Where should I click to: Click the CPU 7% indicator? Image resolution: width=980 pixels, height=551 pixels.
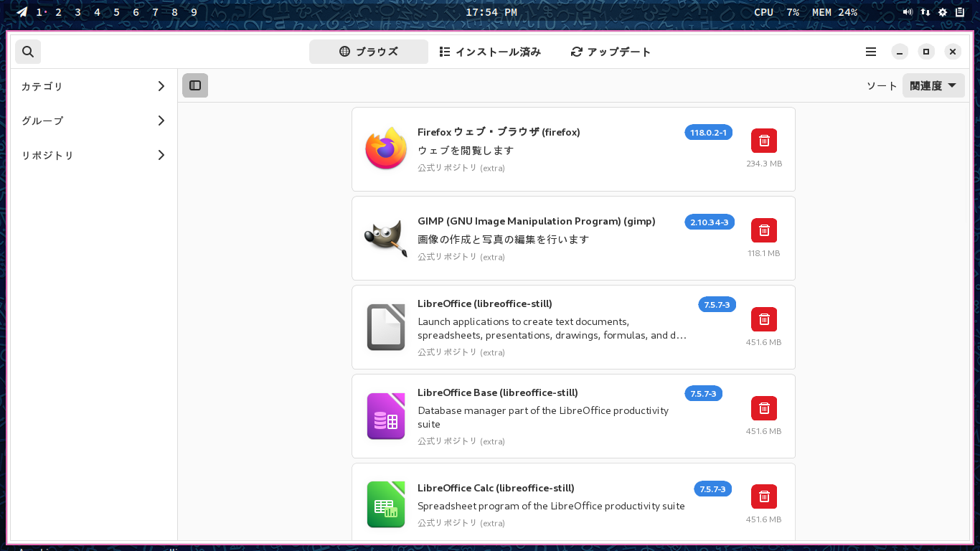777,12
